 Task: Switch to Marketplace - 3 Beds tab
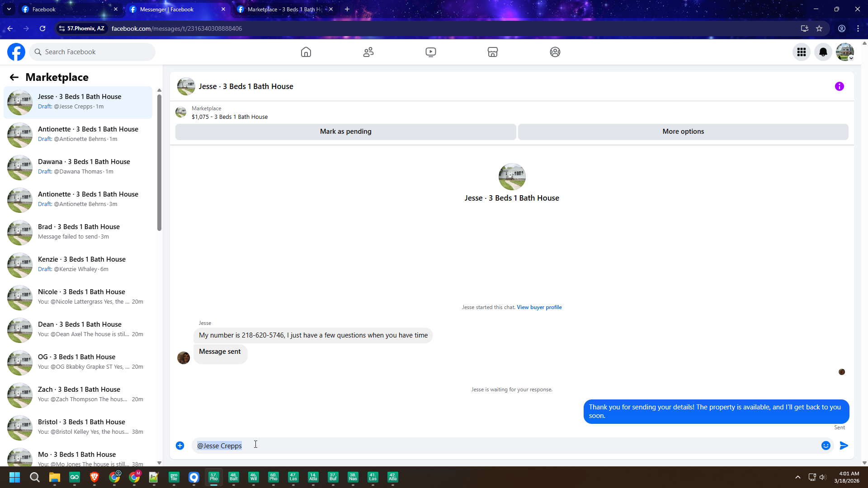tap(285, 9)
